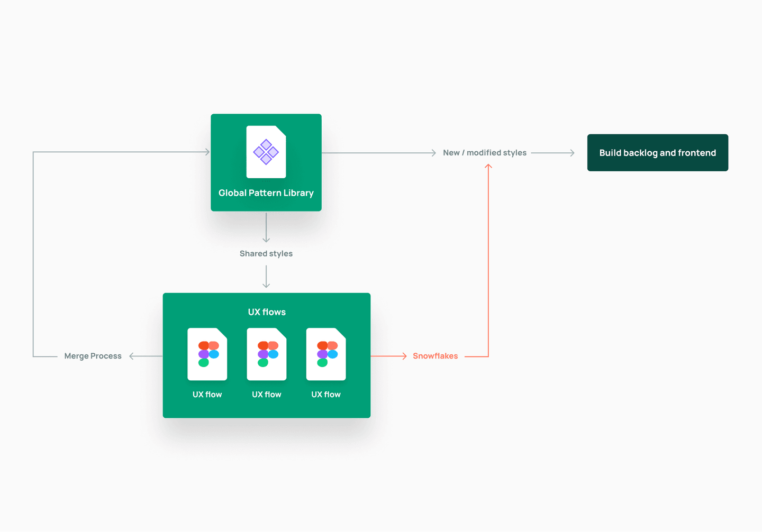
Task: Select the UX flows header
Action: click(266, 312)
